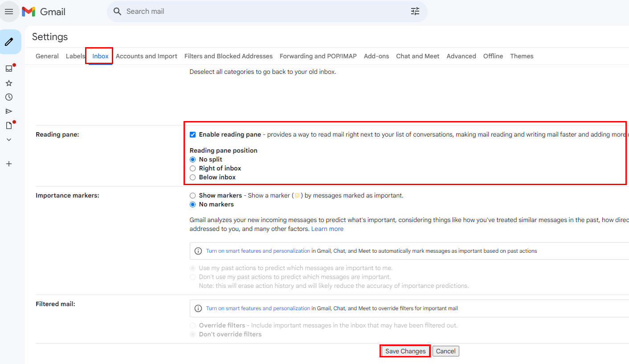Select Below inbox reading pane position
629x364 pixels.
click(x=192, y=177)
